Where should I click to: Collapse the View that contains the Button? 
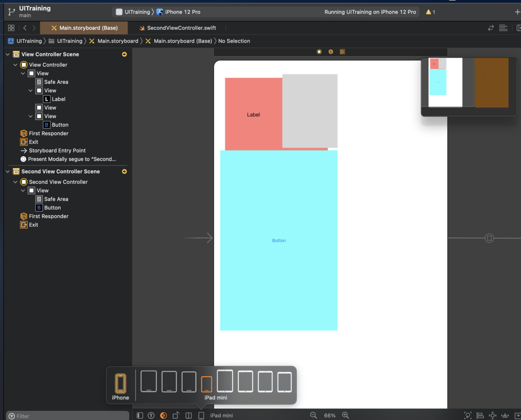tap(30, 116)
